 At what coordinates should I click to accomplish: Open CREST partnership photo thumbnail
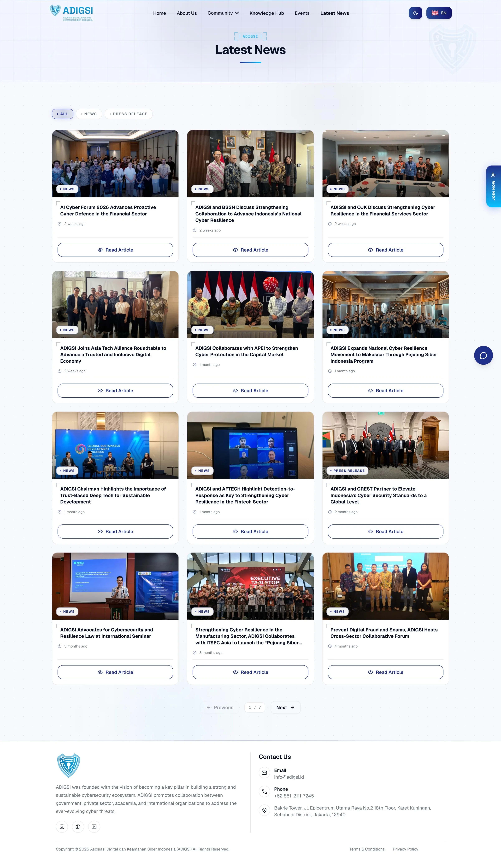[x=385, y=445]
